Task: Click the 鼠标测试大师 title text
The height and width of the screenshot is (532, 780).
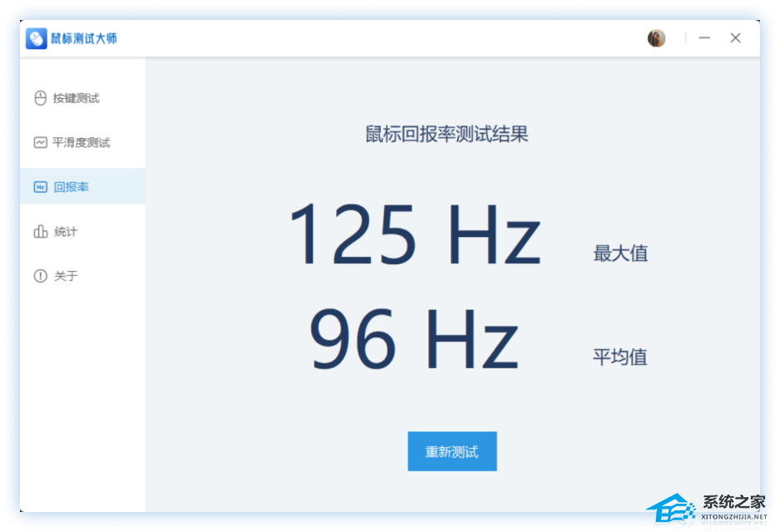Action: tap(84, 38)
